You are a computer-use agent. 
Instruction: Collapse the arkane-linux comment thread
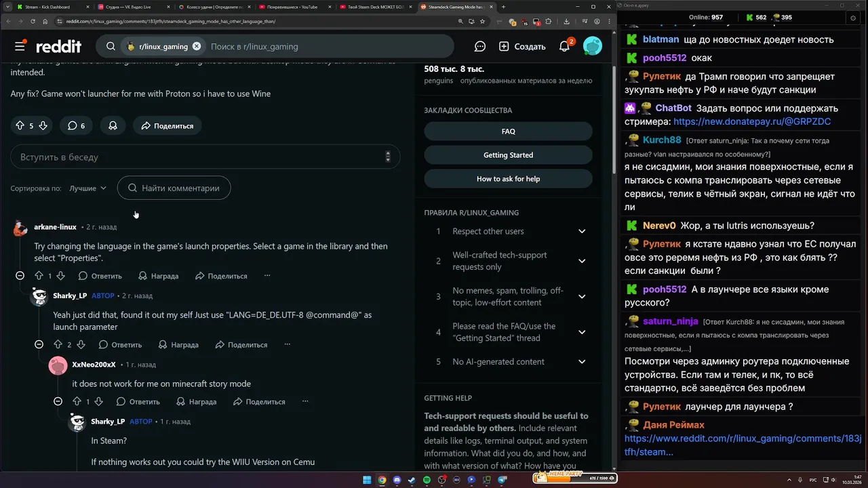tap(20, 276)
